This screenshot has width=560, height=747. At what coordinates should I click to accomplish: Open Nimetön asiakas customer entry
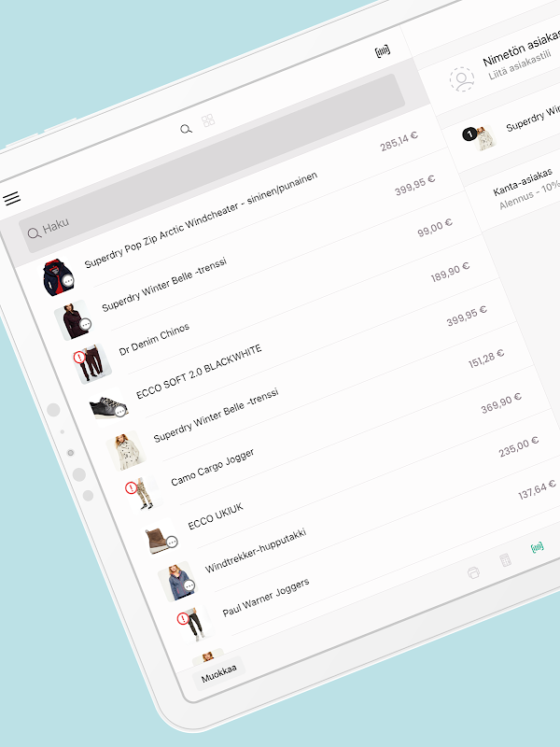point(521,50)
